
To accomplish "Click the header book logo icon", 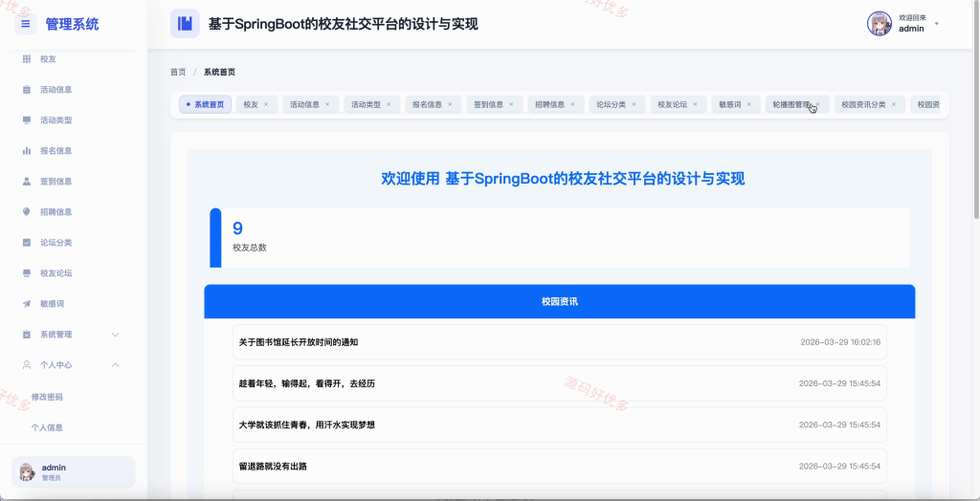I will pos(185,24).
